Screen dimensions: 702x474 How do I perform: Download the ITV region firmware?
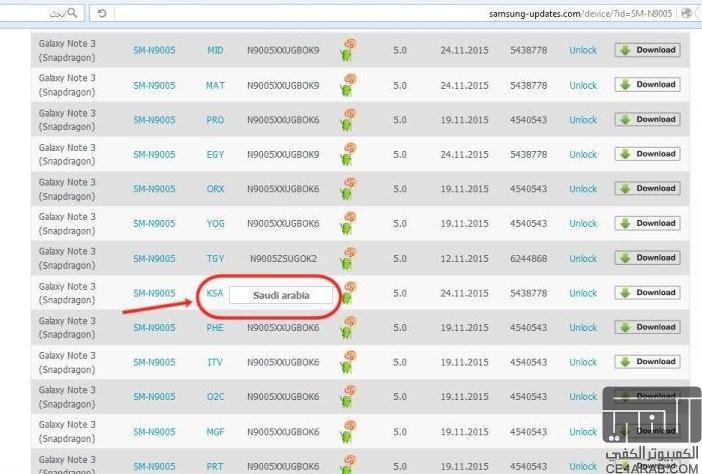pos(647,361)
